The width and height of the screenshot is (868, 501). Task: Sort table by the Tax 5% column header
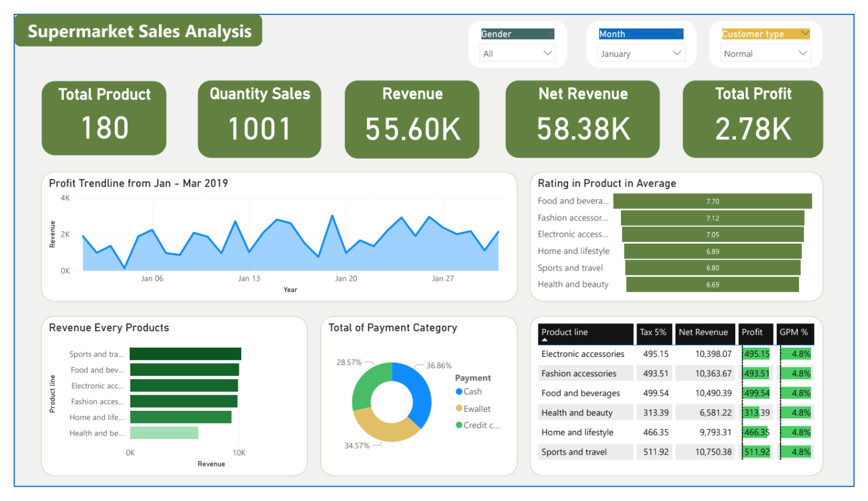click(653, 332)
